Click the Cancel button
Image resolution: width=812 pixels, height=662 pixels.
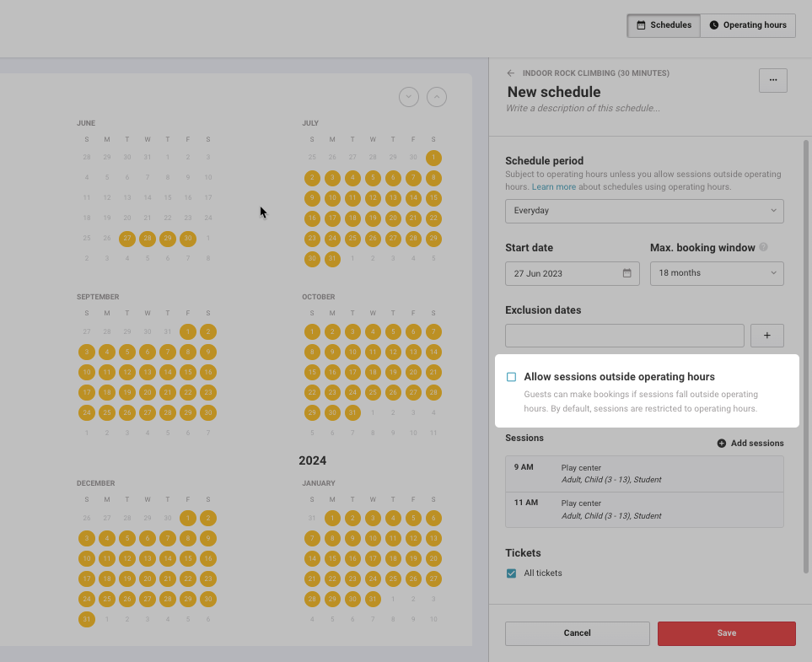point(577,633)
